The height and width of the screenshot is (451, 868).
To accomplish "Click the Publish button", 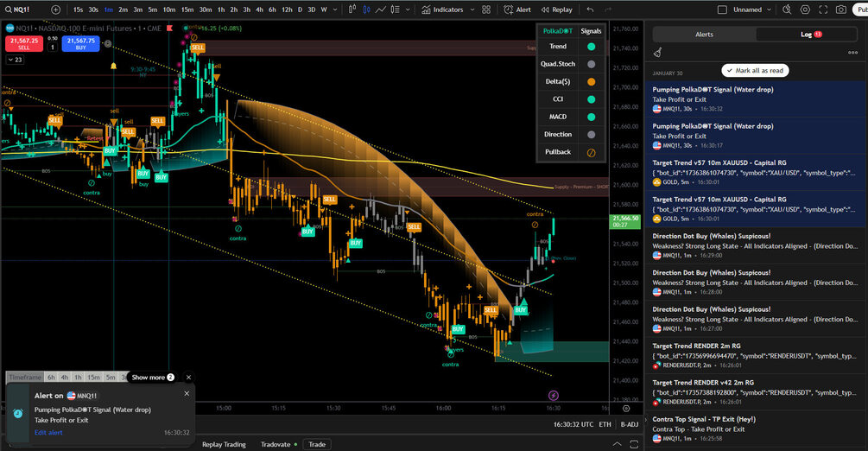I will tap(861, 10).
